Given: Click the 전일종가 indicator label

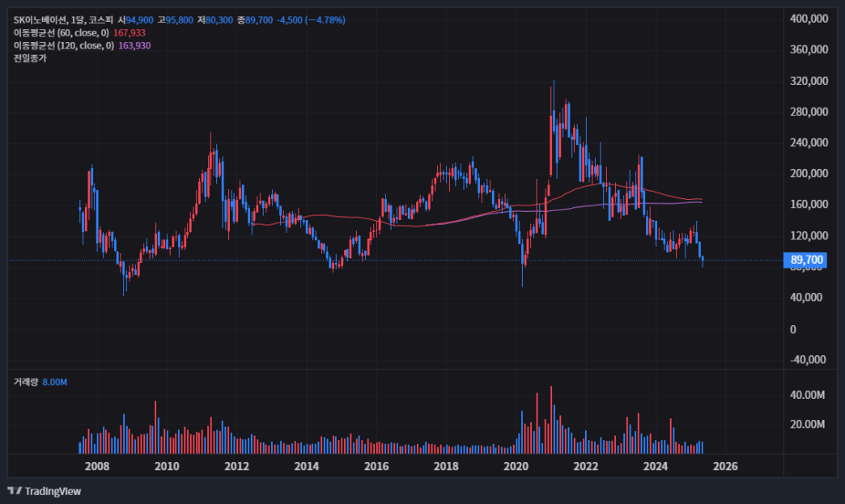Looking at the screenshot, I should point(30,58).
